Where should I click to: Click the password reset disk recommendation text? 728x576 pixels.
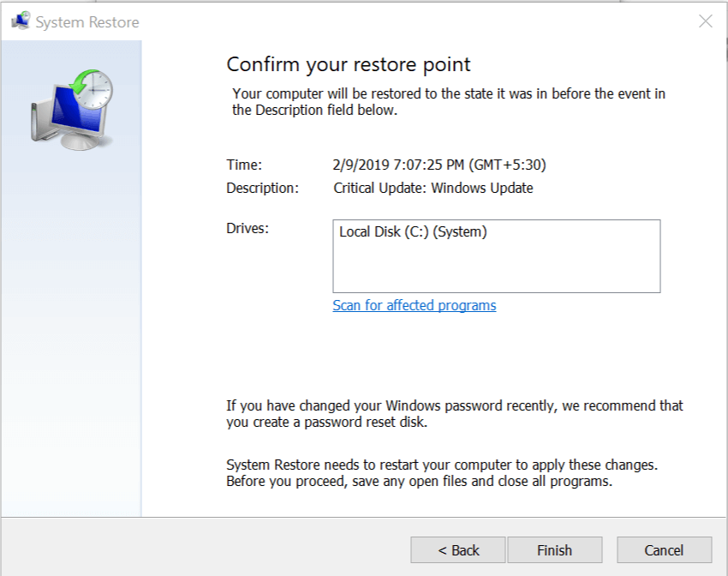455,414
